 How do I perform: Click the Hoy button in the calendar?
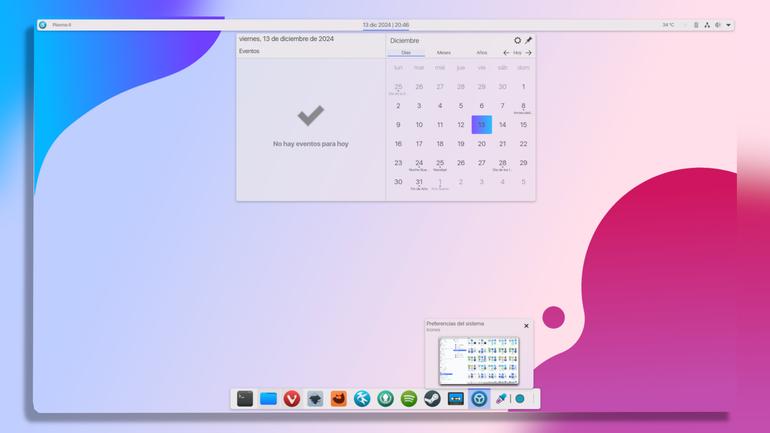517,53
